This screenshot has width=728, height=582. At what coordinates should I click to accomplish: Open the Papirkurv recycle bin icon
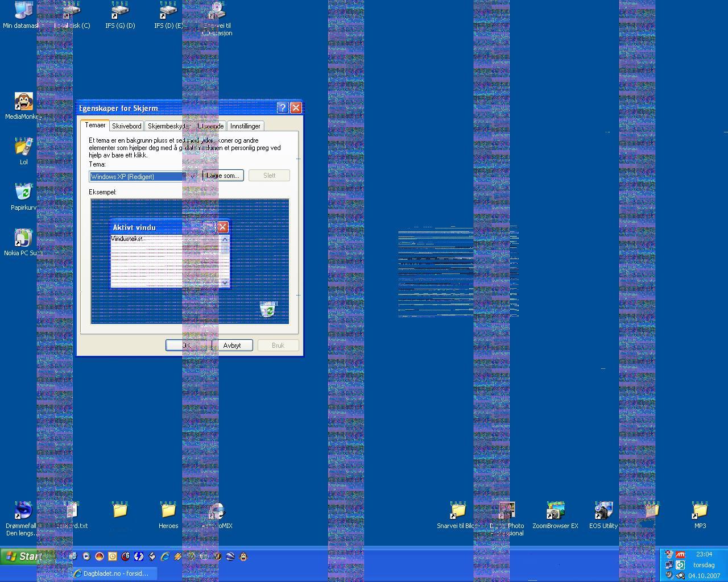[23, 193]
